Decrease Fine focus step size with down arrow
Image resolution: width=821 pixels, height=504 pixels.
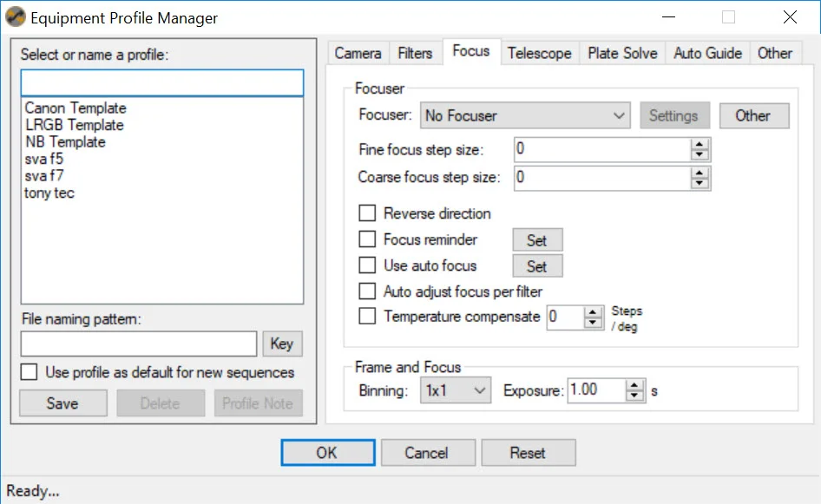pyautogui.click(x=699, y=155)
